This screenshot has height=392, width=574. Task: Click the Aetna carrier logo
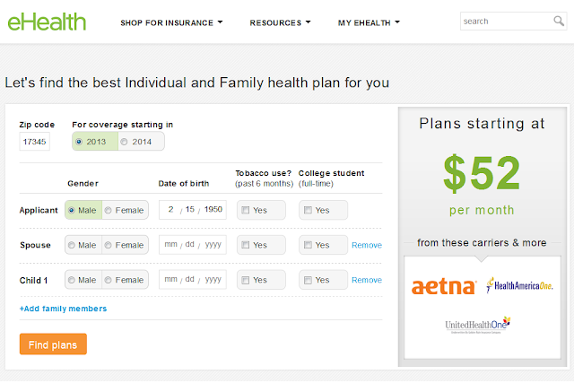[x=444, y=286]
